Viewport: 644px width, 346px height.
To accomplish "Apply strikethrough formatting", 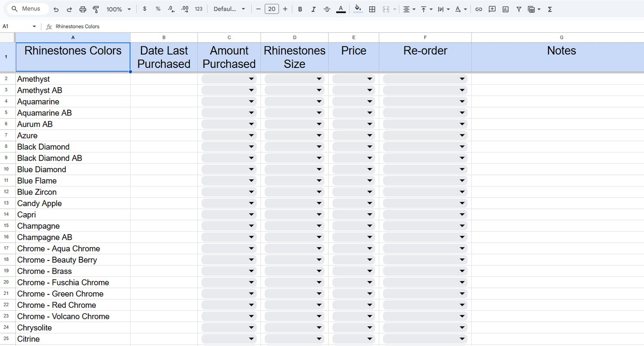I will pyautogui.click(x=327, y=9).
